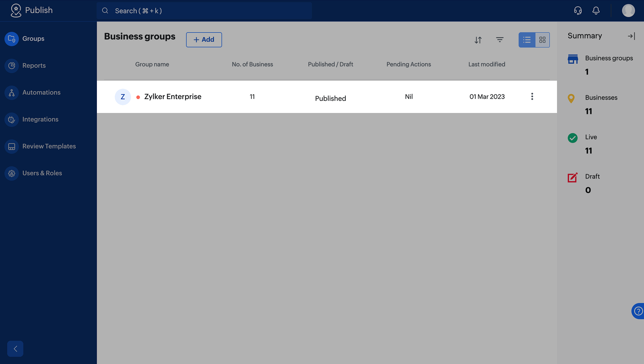Switch to grid view
This screenshot has height=364, width=644.
tap(542, 40)
